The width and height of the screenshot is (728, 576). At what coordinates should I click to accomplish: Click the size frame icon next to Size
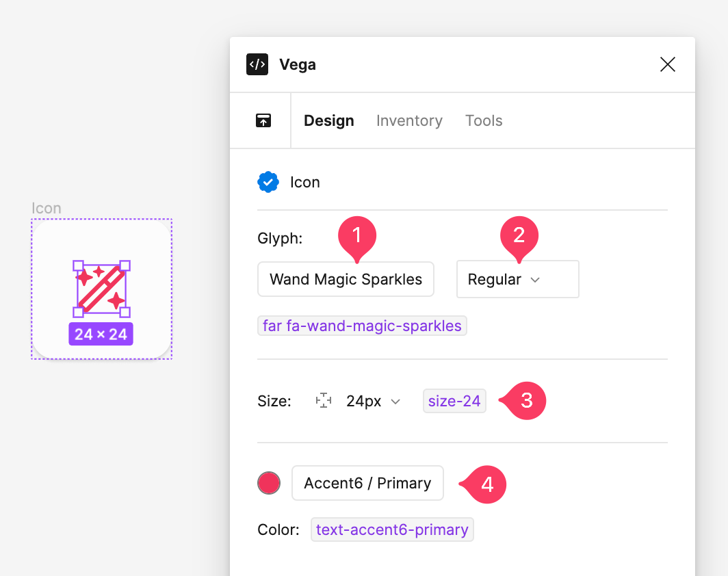324,401
